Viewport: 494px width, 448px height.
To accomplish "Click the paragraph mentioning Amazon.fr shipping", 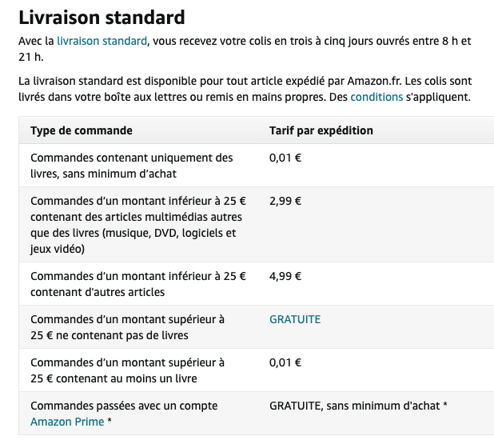I will pos(245,89).
